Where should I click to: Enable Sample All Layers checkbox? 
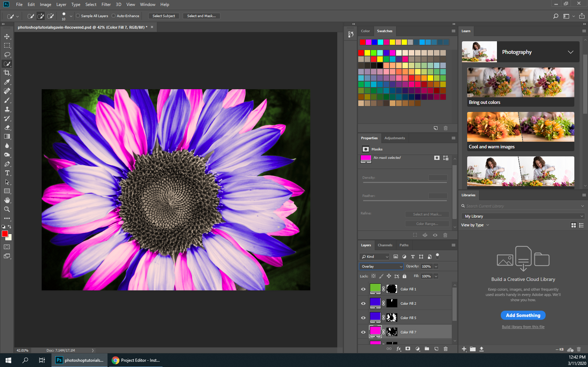click(78, 16)
